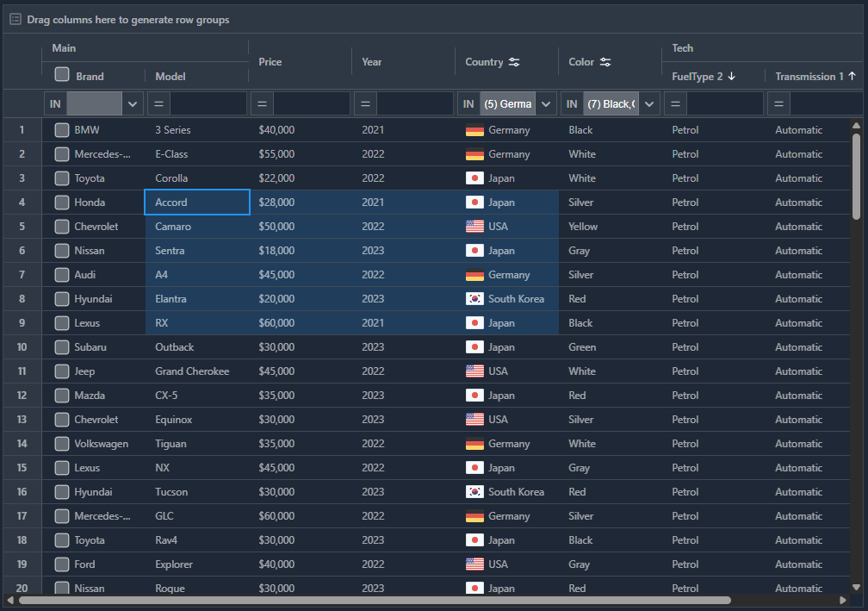Click the South Korea flag in the Elantra row
Screen dimensions: 868x611
[x=475, y=299]
